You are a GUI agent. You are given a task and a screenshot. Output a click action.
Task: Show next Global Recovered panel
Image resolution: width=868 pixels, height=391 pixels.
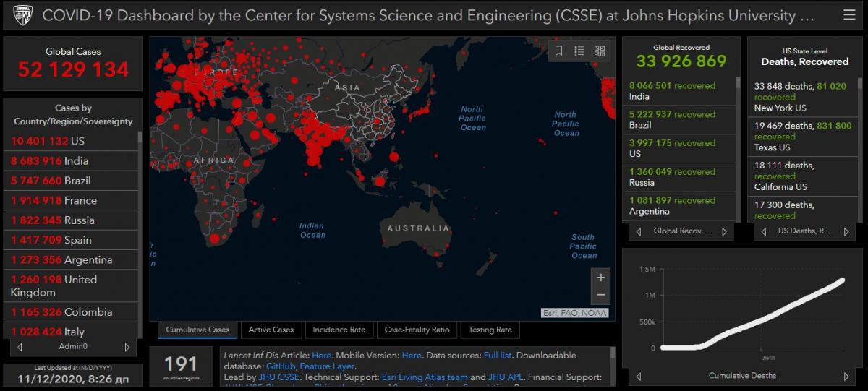pyautogui.click(x=724, y=231)
